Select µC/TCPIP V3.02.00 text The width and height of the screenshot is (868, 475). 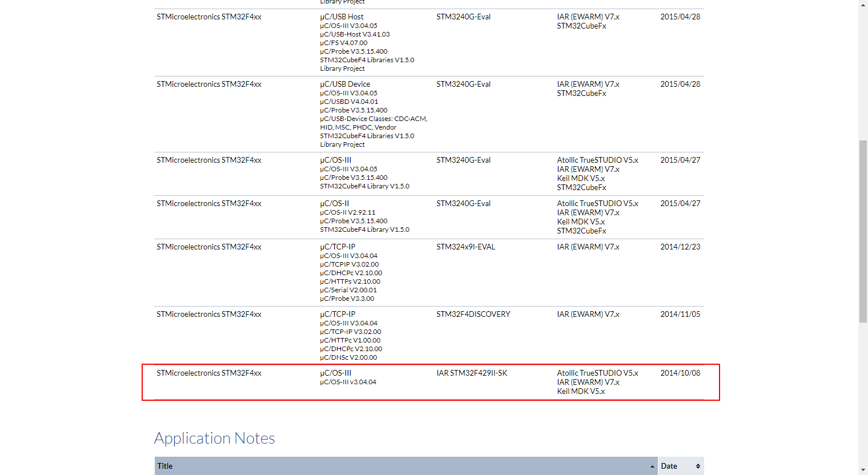coord(349,264)
